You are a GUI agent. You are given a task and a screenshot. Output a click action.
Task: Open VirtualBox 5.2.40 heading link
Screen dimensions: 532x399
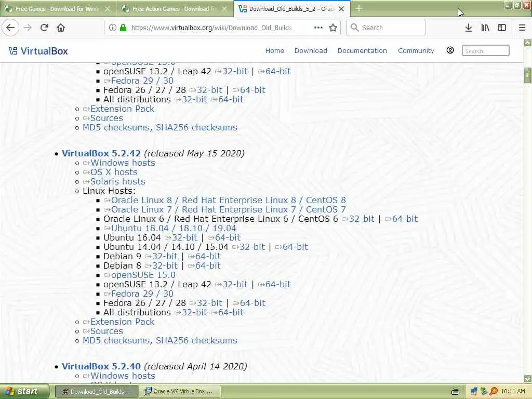[x=101, y=366]
